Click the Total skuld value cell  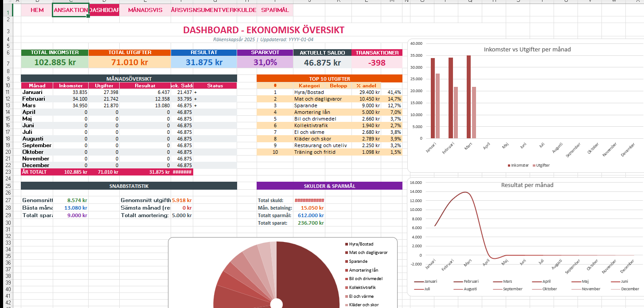pos(309,200)
